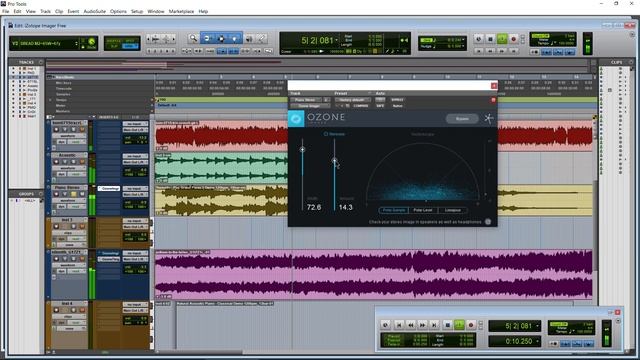640x360 pixels.
Task: Click Go to End in main transport
Action: point(513,51)
